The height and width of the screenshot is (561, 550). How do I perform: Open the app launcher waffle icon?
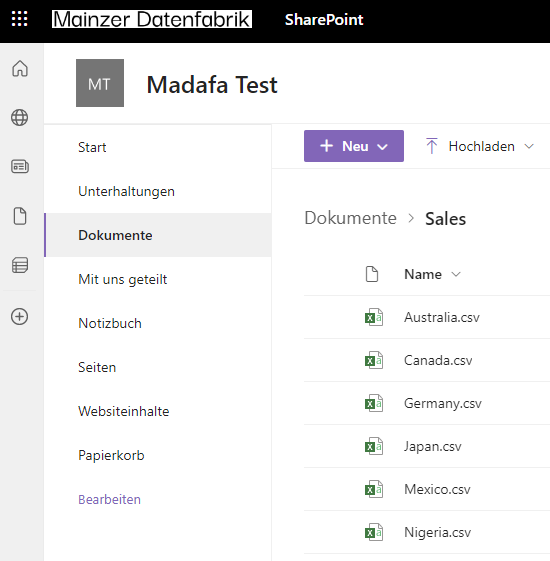coord(19,19)
